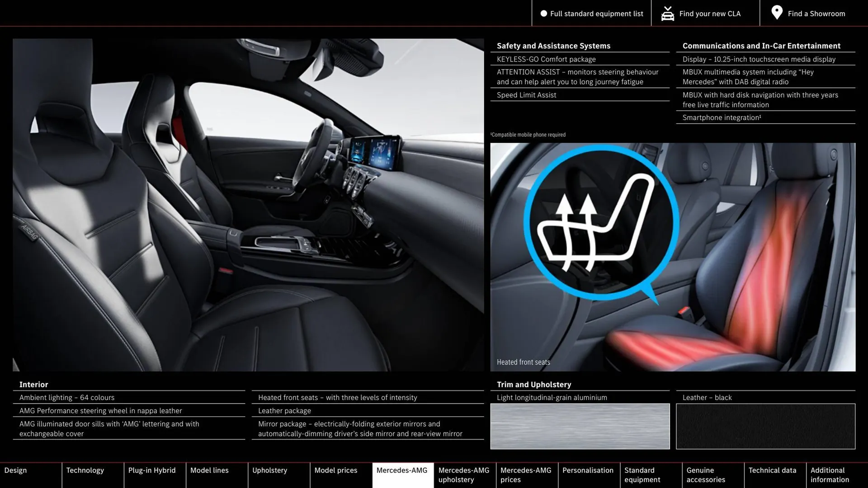Click Find your new CLA
The image size is (868, 488).
pyautogui.click(x=710, y=14)
